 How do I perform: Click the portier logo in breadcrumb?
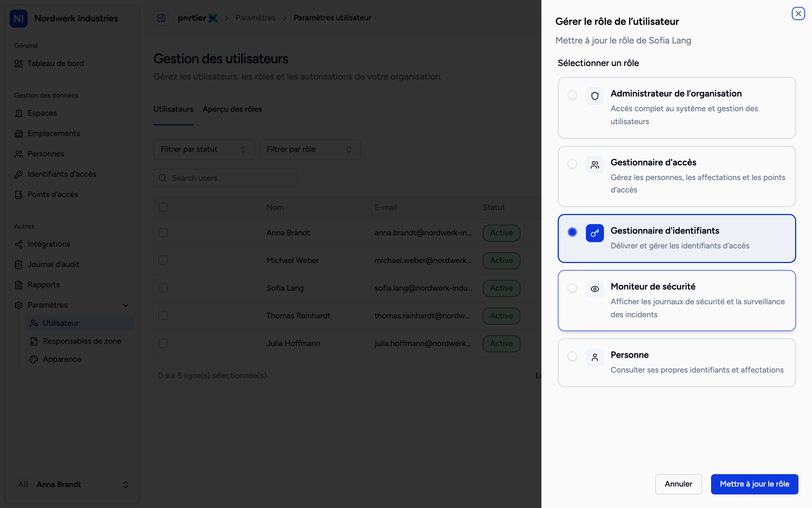coord(198,18)
